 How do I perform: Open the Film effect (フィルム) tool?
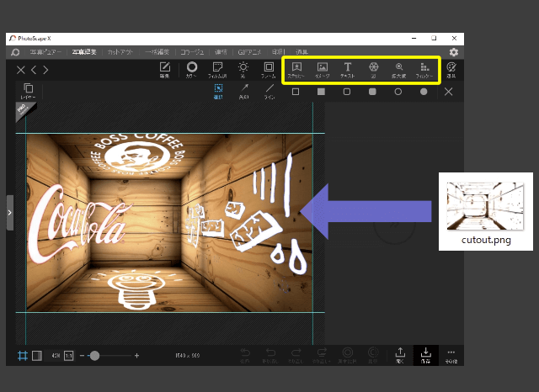click(217, 70)
